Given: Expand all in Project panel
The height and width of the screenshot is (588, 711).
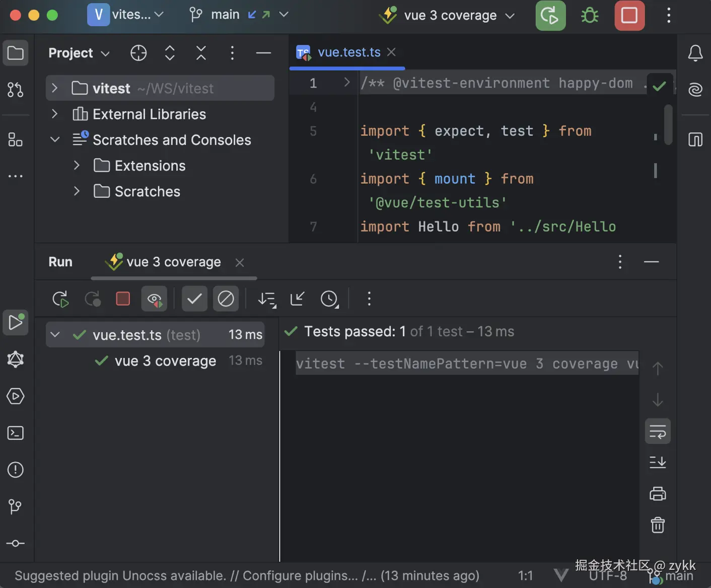Looking at the screenshot, I should point(170,53).
